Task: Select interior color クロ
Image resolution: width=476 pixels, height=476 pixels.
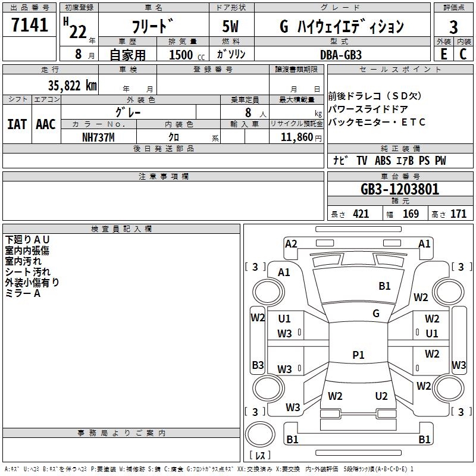Action: [x=174, y=137]
